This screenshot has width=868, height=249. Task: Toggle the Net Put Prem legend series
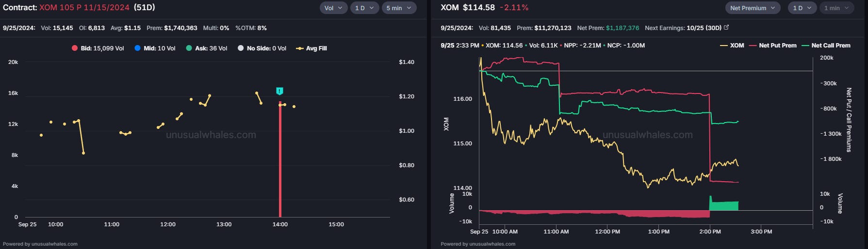pos(773,46)
